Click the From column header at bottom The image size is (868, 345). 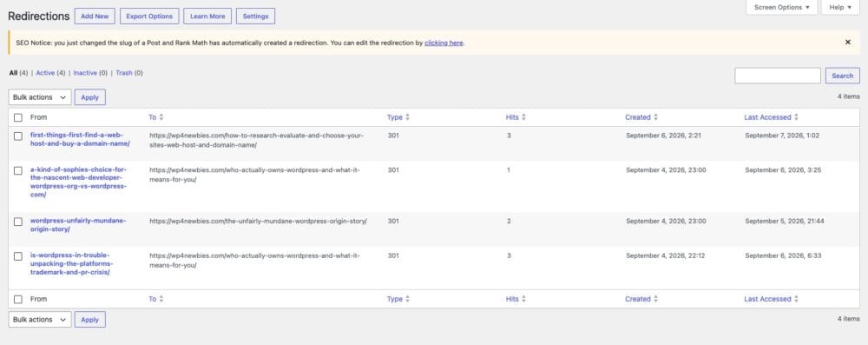click(39, 299)
